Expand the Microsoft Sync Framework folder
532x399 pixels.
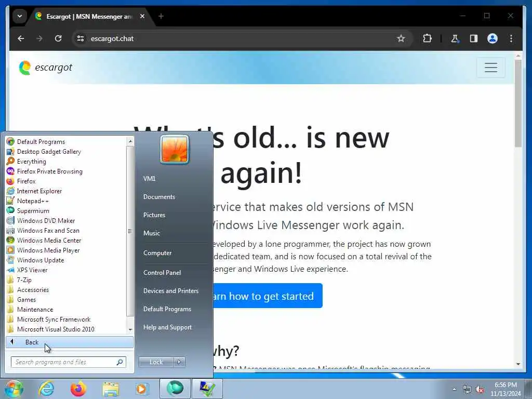[54, 320]
